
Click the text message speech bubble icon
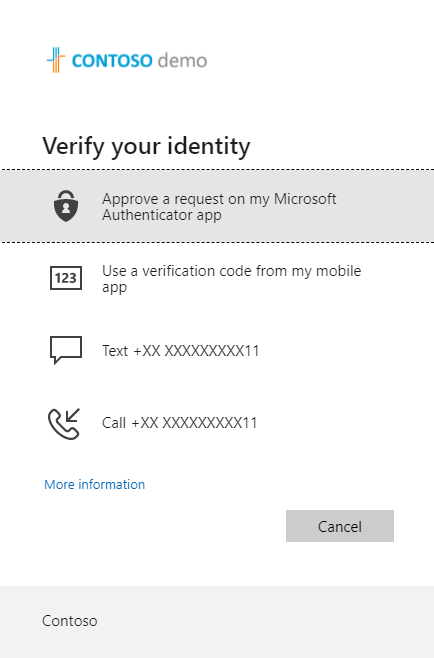pyautogui.click(x=66, y=350)
